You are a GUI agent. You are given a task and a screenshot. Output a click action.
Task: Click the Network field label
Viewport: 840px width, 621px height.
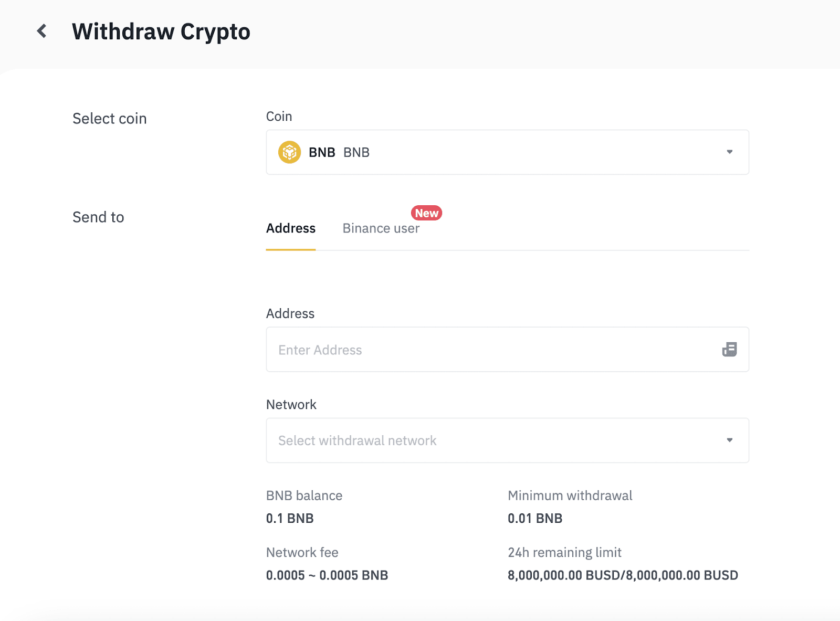click(x=291, y=405)
